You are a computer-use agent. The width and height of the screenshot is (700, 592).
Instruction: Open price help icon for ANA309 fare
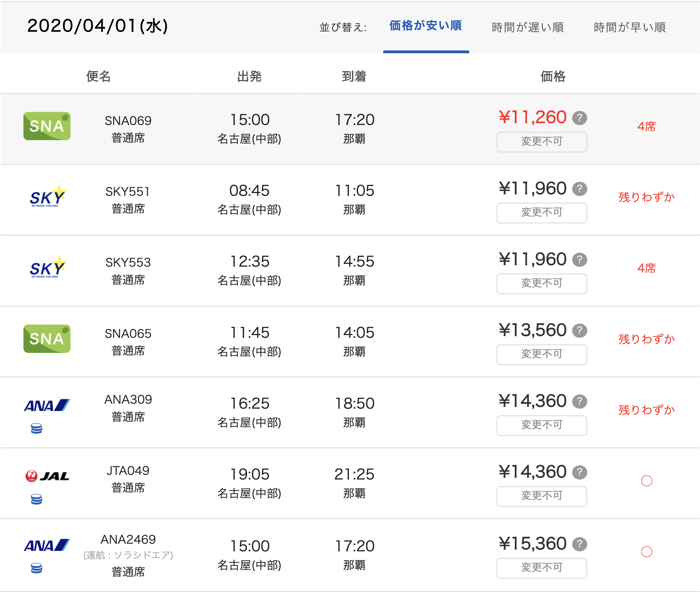(579, 401)
